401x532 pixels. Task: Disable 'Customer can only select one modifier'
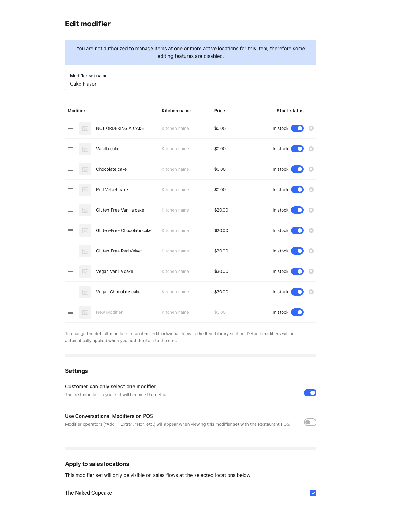(x=310, y=393)
